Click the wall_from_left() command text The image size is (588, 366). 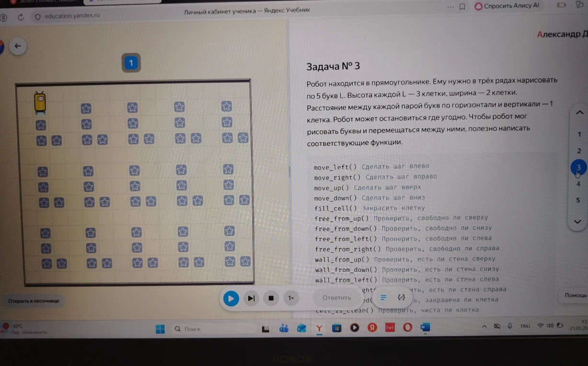346,280
